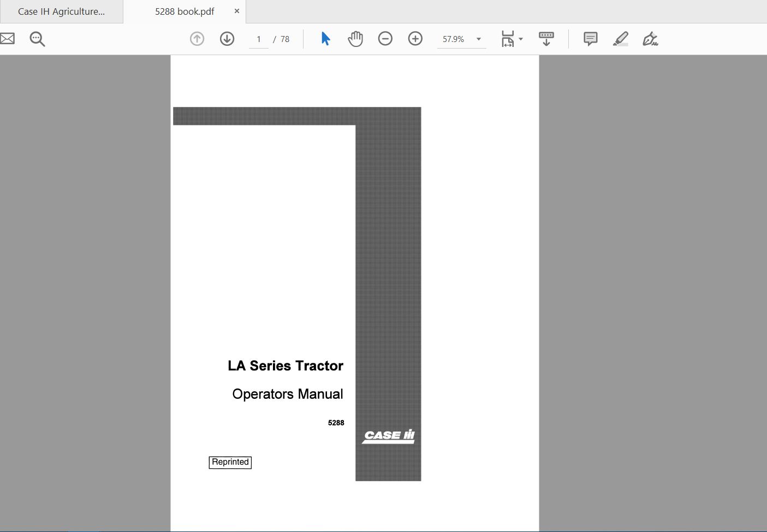Image resolution: width=767 pixels, height=532 pixels.
Task: Switch to the Case IH Agriculture tab
Action: click(x=61, y=11)
